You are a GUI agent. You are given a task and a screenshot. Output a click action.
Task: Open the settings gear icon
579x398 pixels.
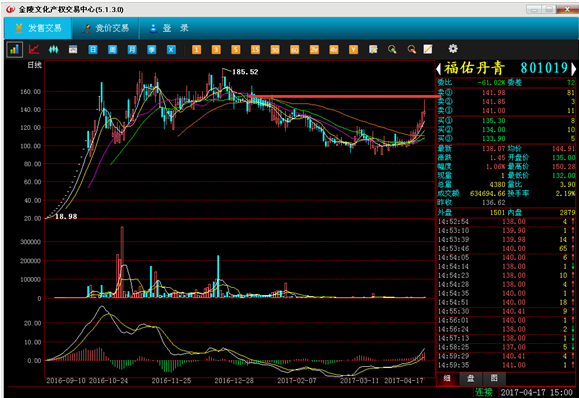453,49
